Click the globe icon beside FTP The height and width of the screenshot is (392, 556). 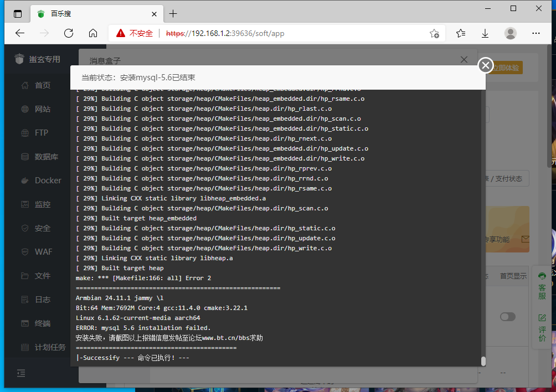point(25,133)
